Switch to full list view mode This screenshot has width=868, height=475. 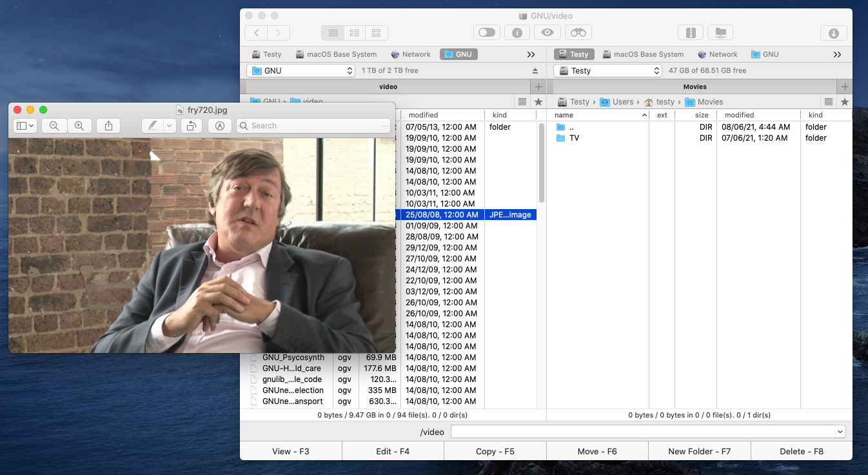333,33
